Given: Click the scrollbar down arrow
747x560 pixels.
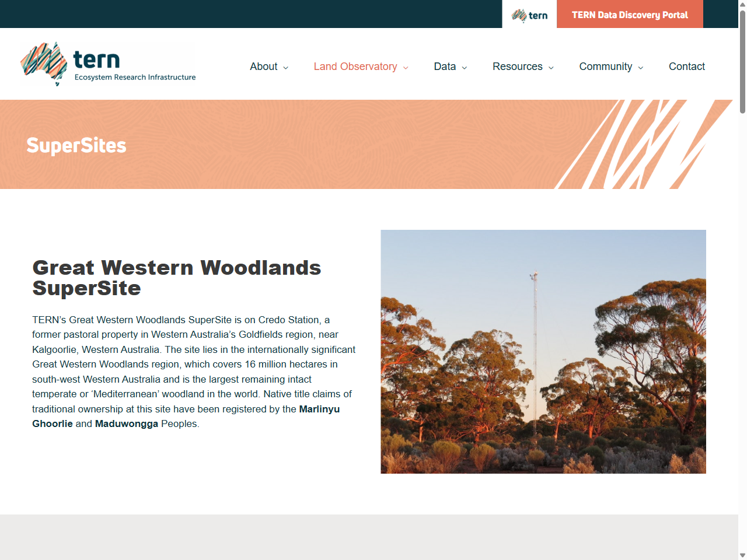Looking at the screenshot, I should 742,555.
